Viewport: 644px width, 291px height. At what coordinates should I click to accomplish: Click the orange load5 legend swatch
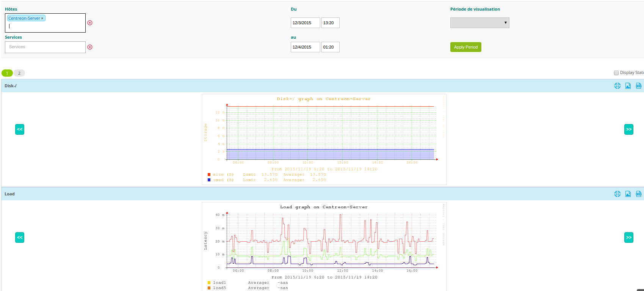point(209,288)
